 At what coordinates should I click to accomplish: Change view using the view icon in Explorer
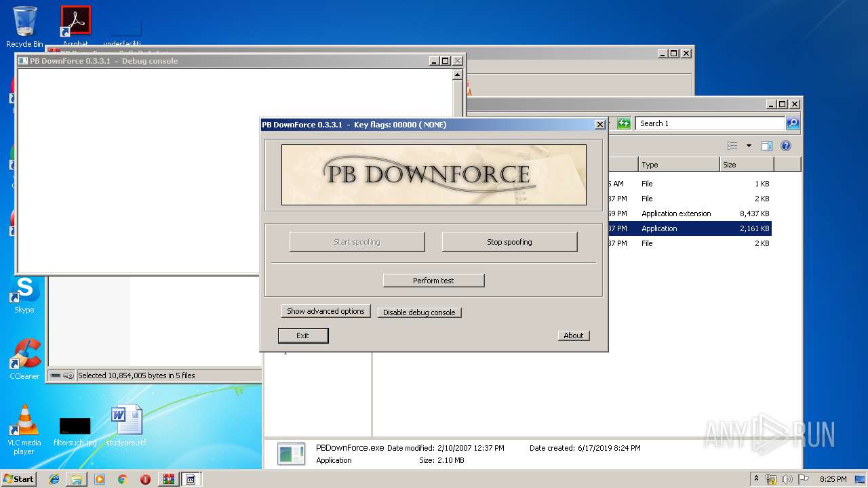click(732, 146)
